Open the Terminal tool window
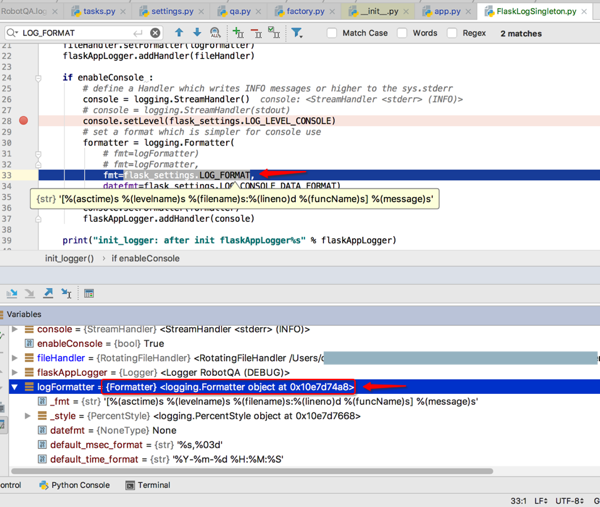This screenshot has width=600, height=507. click(x=153, y=485)
